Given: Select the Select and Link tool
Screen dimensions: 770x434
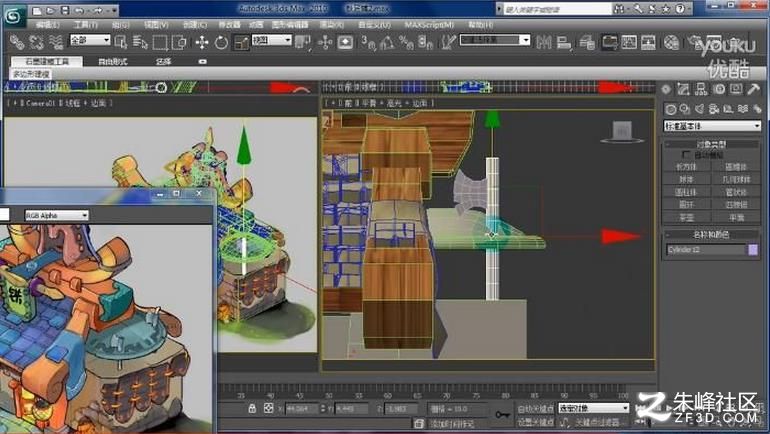Looking at the screenshot, I should pyautogui.click(x=17, y=43).
